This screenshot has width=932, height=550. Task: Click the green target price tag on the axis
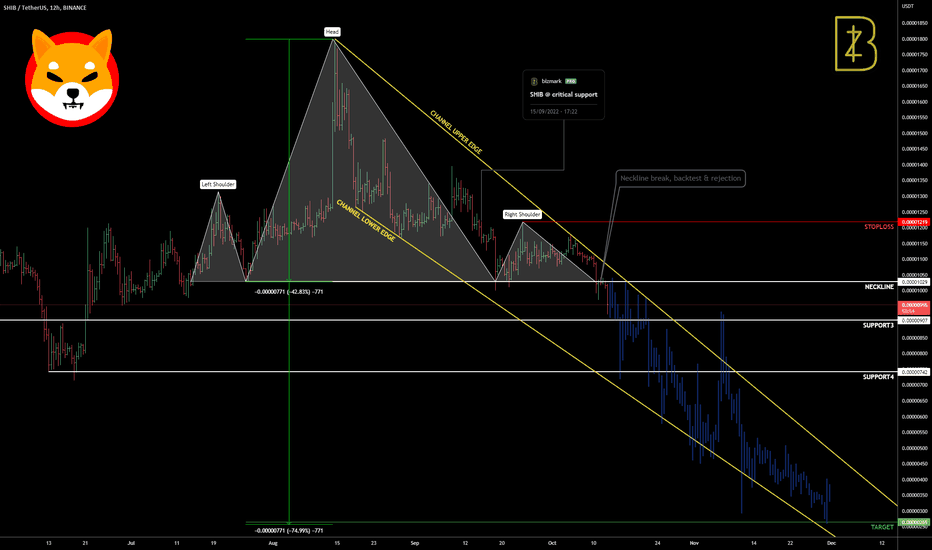[x=914, y=523]
